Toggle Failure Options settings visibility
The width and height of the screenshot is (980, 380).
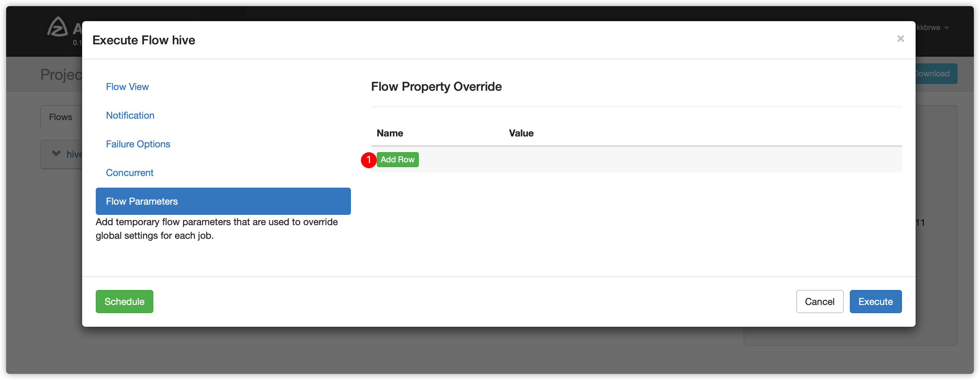138,144
